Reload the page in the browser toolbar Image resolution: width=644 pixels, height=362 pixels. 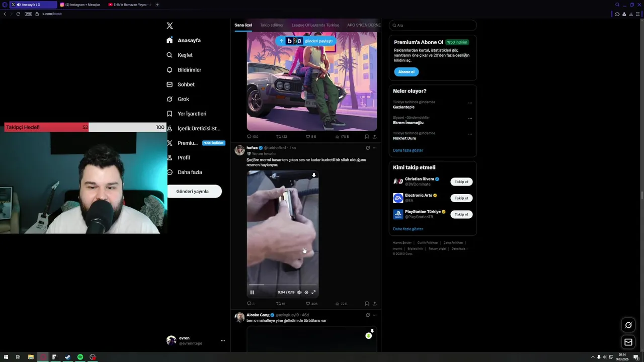[18, 14]
